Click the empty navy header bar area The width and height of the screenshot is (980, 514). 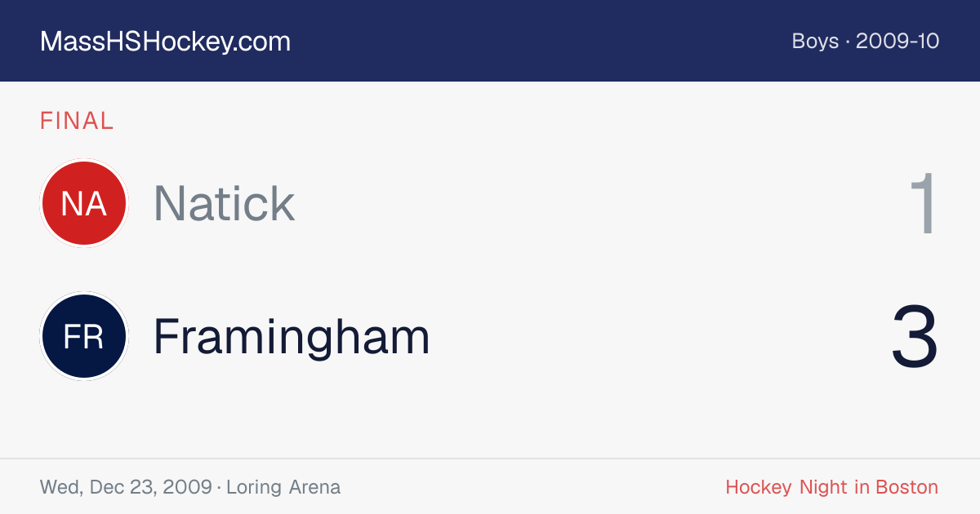point(539,41)
